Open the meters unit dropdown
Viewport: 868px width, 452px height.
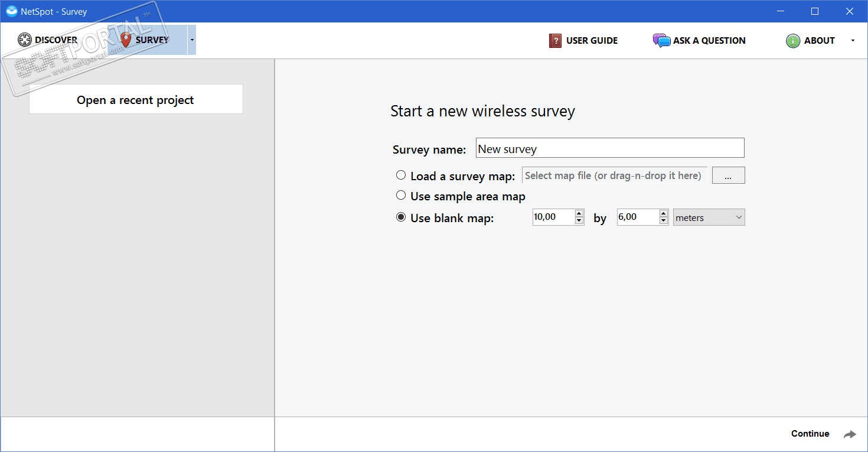click(709, 217)
